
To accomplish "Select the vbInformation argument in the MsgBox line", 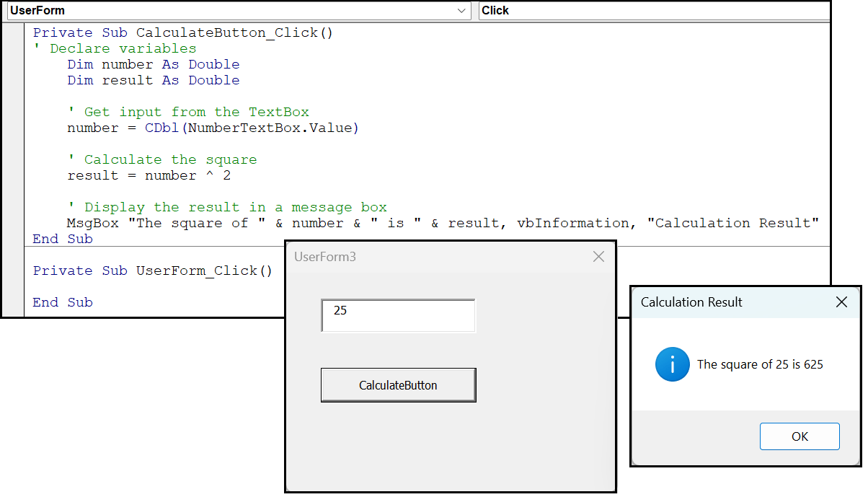I will click(572, 222).
